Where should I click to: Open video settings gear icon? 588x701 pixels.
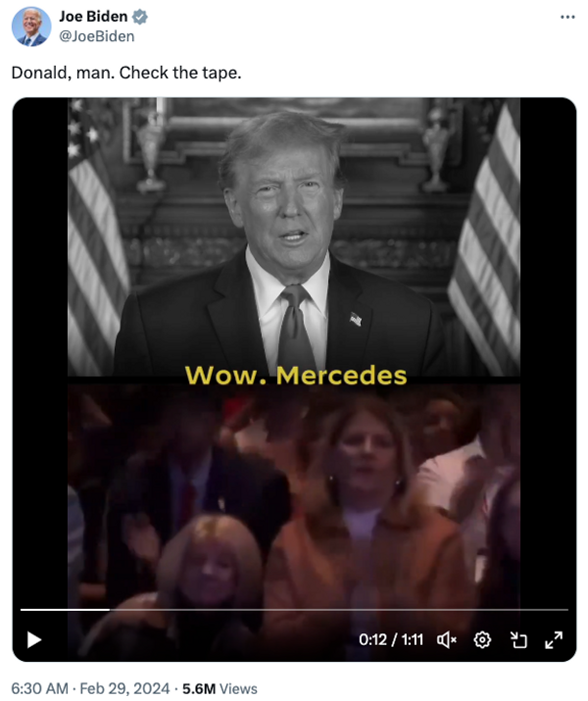[x=482, y=640]
